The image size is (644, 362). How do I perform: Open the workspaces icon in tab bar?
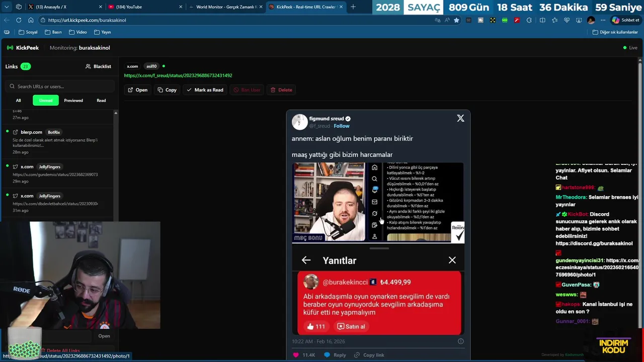[x=19, y=7]
